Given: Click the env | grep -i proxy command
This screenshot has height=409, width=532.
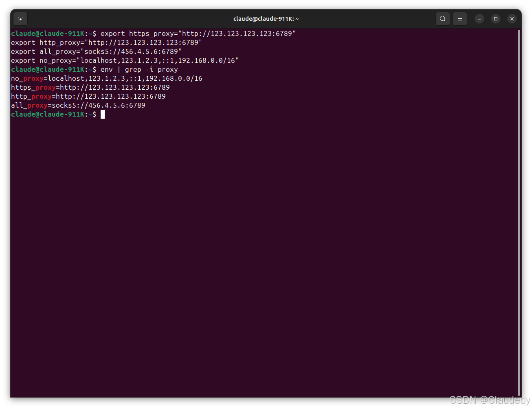Looking at the screenshot, I should 139,69.
